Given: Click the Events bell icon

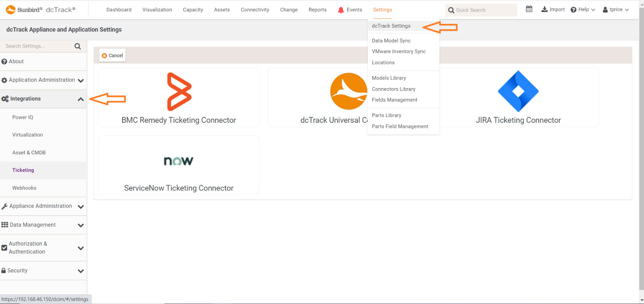Looking at the screenshot, I should [341, 10].
